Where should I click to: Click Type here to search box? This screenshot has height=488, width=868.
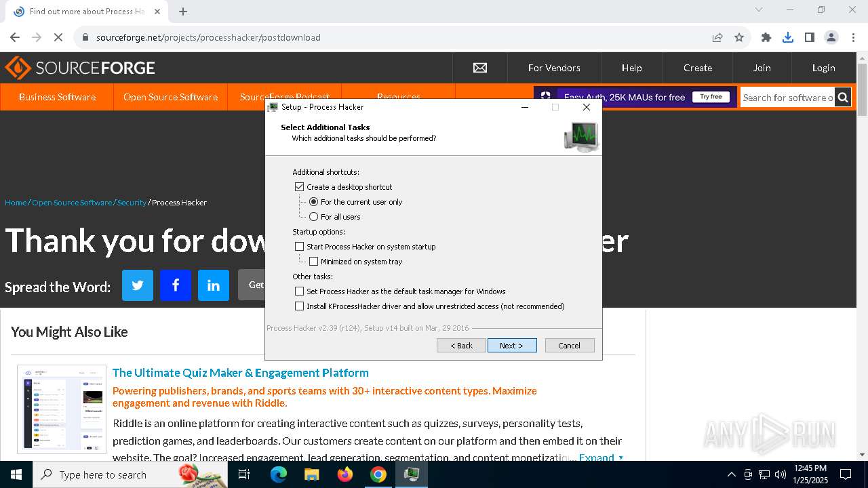click(130, 474)
